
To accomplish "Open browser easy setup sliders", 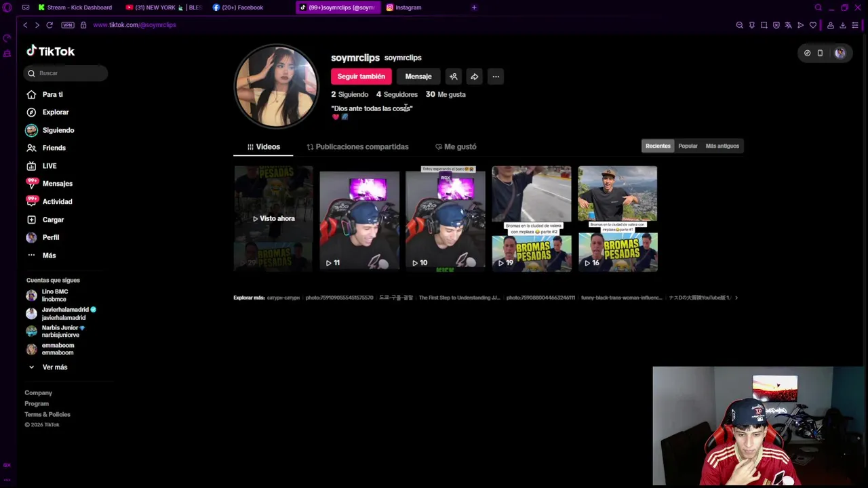I will click(855, 25).
